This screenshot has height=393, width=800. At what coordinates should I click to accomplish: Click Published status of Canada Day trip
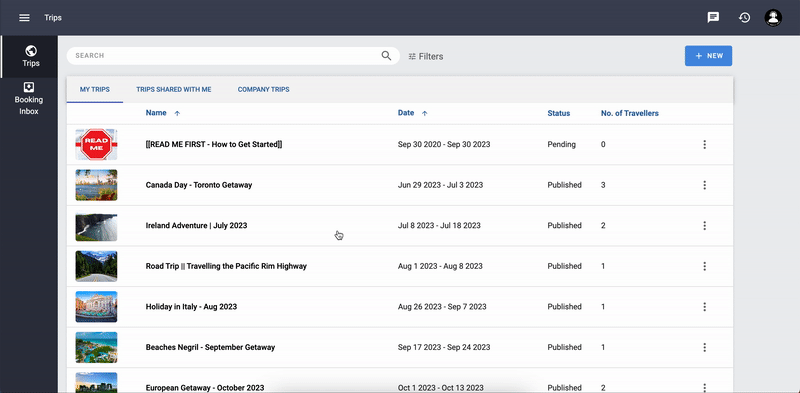pos(564,185)
